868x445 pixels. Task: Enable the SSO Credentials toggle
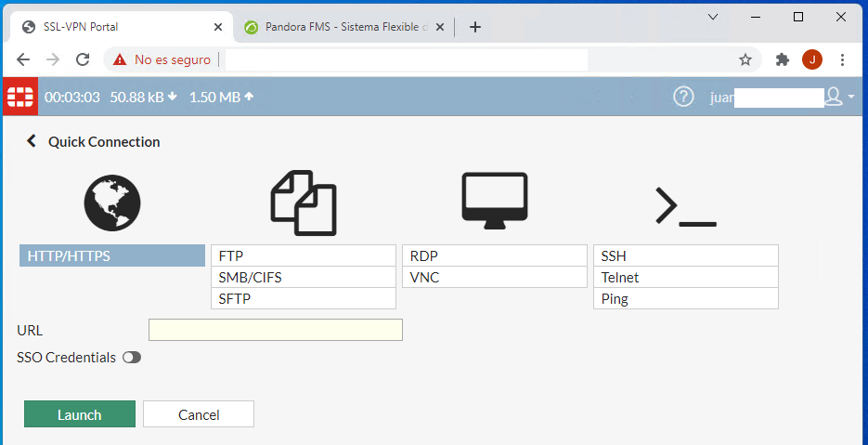pyautogui.click(x=132, y=357)
